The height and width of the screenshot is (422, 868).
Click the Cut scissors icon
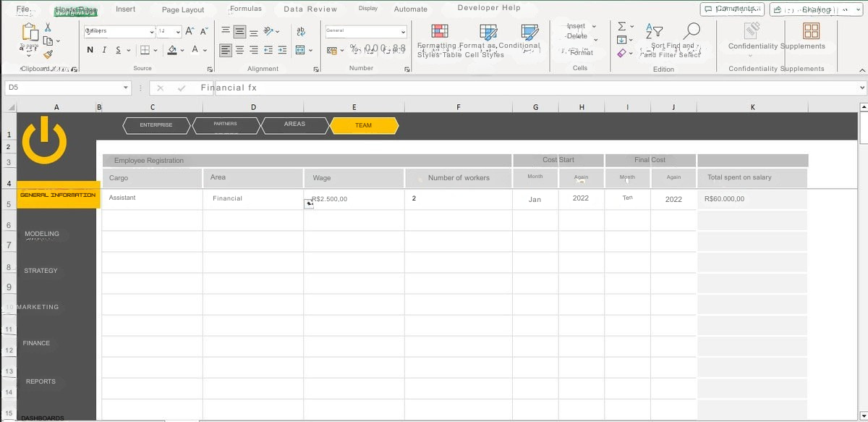48,28
